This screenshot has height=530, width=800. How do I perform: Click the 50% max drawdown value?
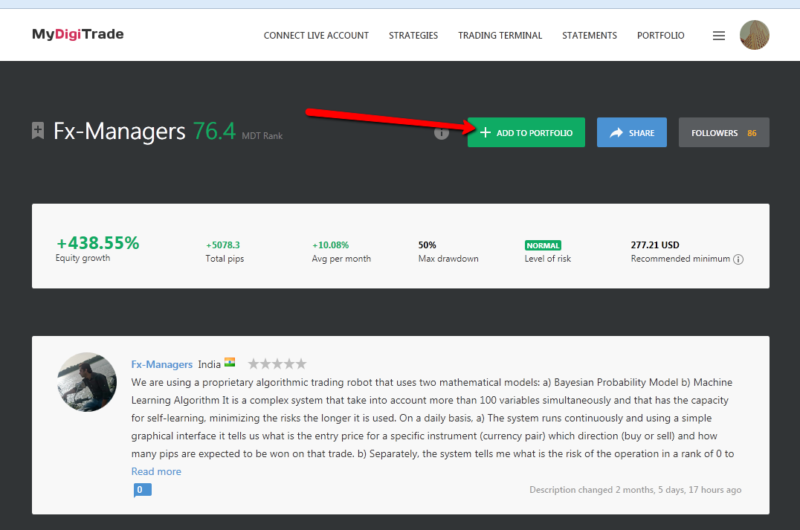coord(427,245)
